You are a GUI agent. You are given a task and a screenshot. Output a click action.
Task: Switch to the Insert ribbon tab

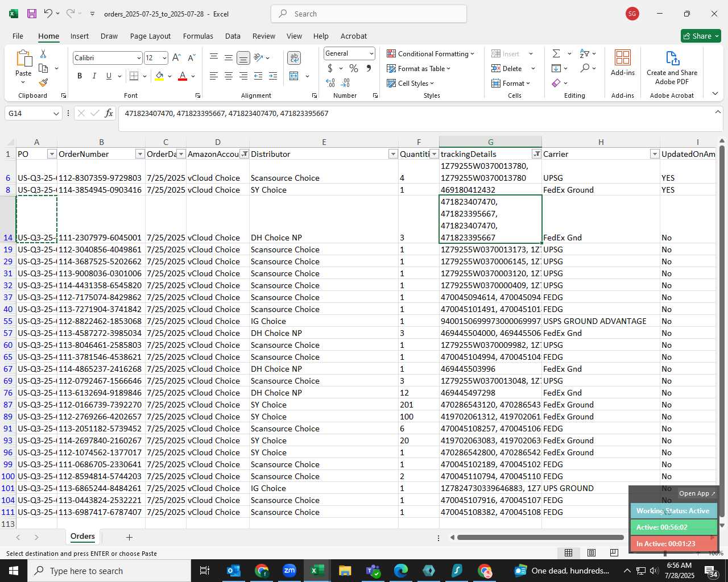click(80, 36)
